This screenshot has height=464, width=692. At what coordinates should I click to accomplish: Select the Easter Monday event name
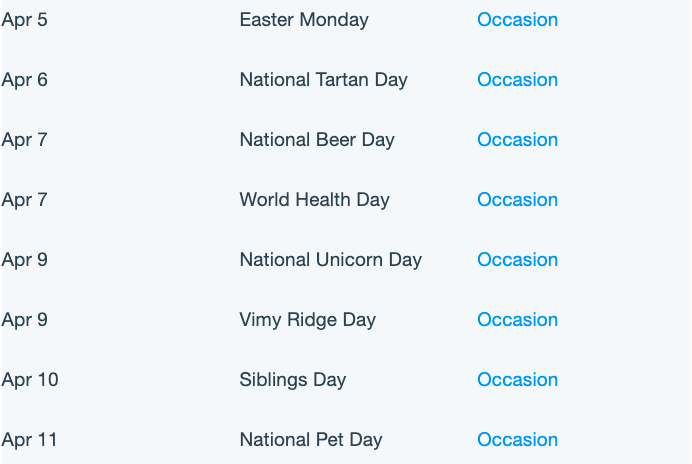pyautogui.click(x=304, y=20)
